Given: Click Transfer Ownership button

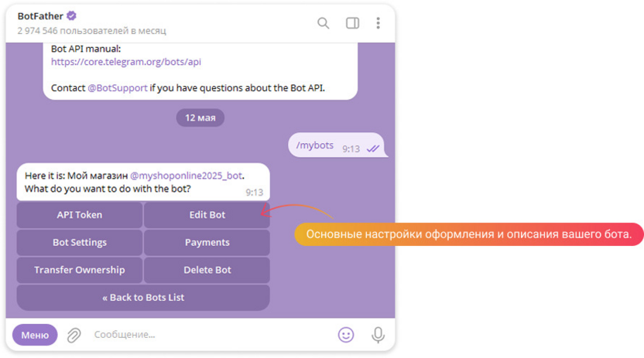Looking at the screenshot, I should coord(80,270).
